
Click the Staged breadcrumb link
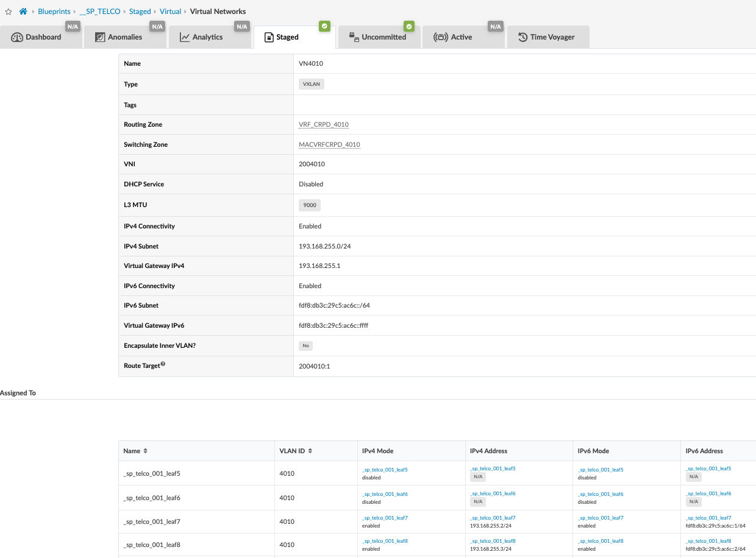(x=140, y=12)
